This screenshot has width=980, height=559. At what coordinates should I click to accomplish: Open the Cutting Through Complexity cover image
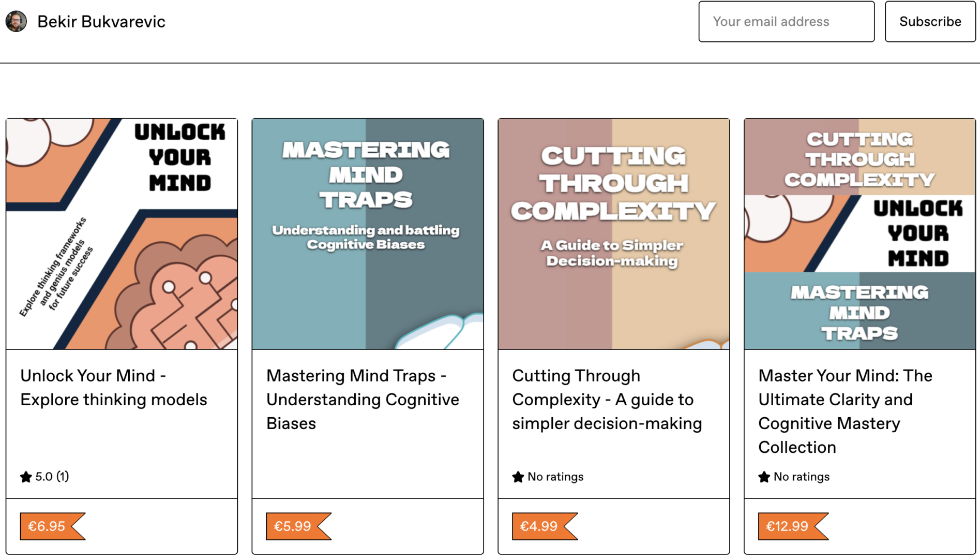click(x=614, y=234)
